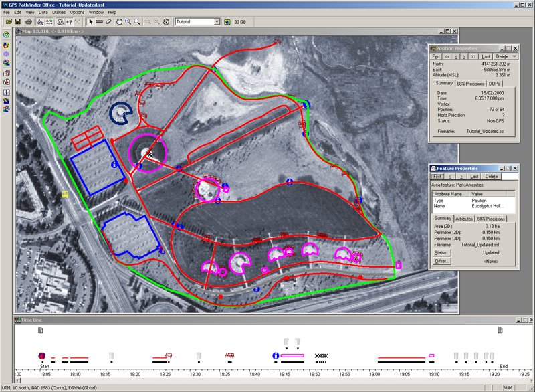Switch to 68% Precisions tab in Feature Properties

coord(491,219)
